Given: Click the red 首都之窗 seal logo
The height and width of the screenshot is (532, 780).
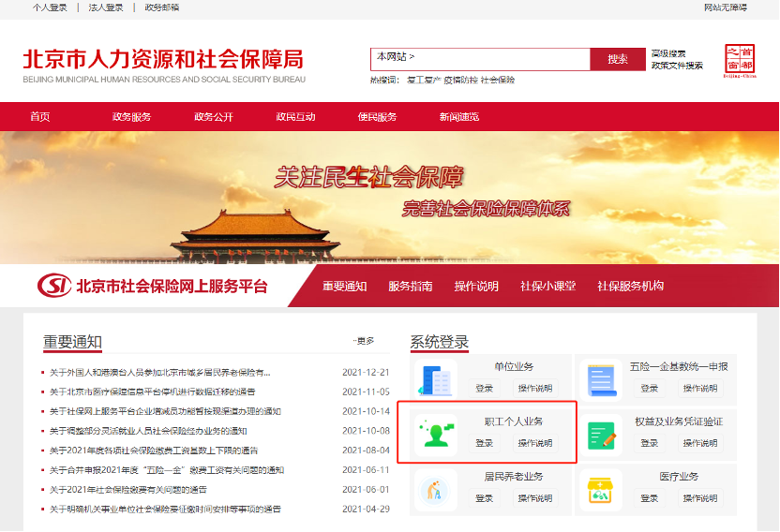Looking at the screenshot, I should [740, 61].
